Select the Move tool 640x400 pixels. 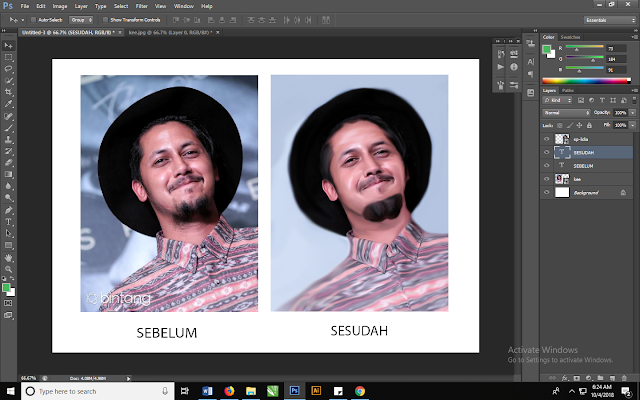(x=9, y=46)
